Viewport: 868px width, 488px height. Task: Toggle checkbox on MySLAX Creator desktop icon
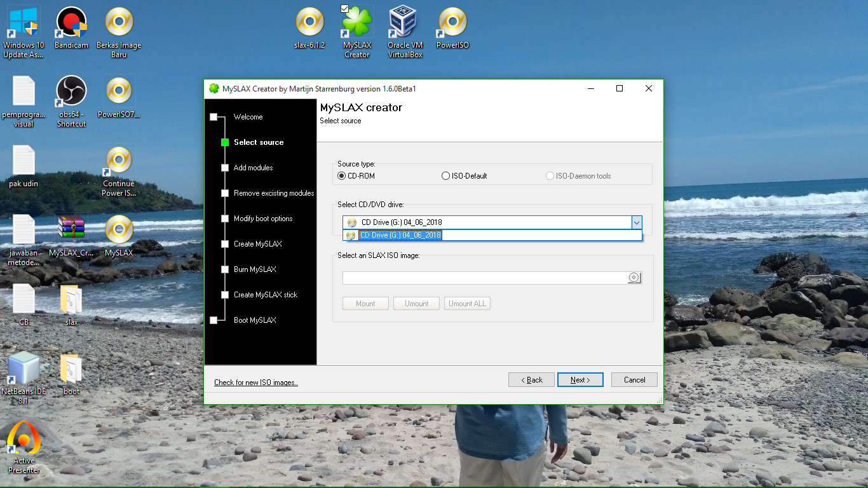[345, 9]
